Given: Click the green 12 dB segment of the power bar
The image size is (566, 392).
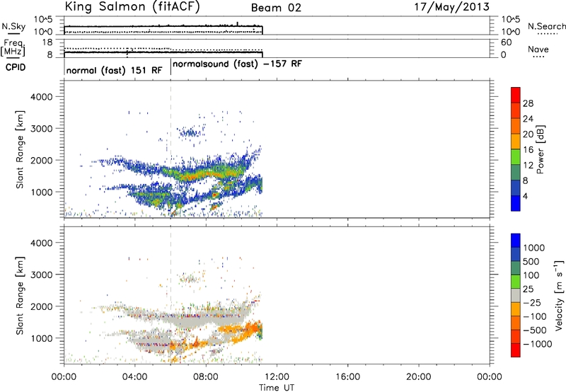Looking at the screenshot, I should (516, 156).
